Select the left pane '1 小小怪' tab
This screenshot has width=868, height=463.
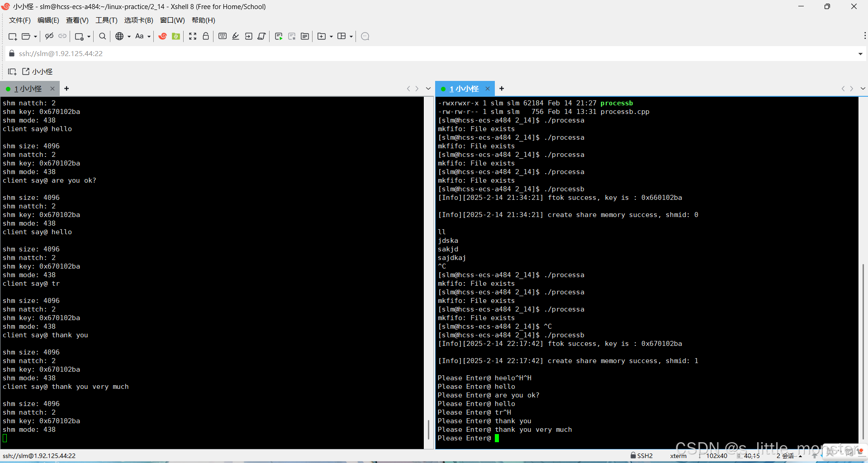28,89
